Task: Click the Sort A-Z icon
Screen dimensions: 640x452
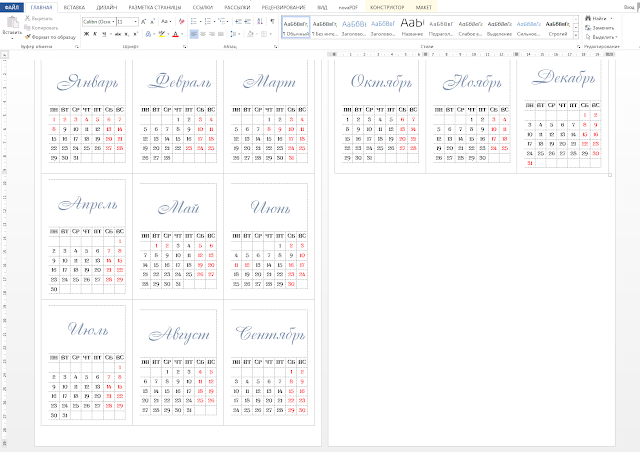Action: (260, 22)
